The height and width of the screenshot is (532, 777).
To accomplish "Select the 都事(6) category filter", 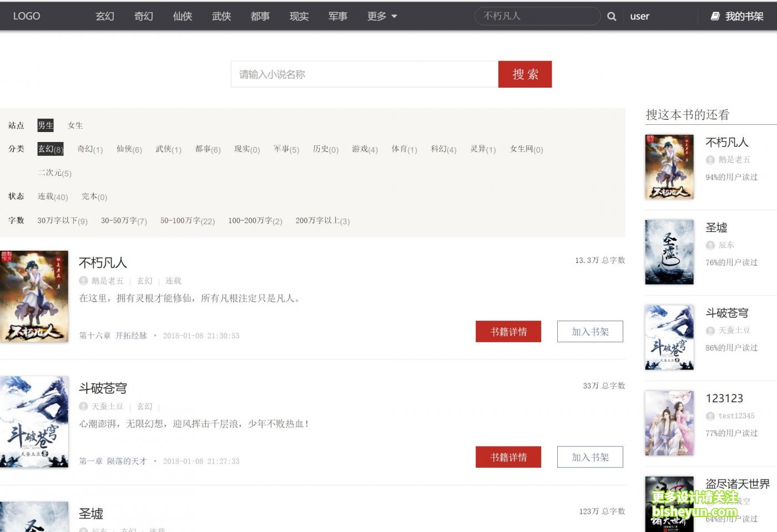I will click(208, 149).
